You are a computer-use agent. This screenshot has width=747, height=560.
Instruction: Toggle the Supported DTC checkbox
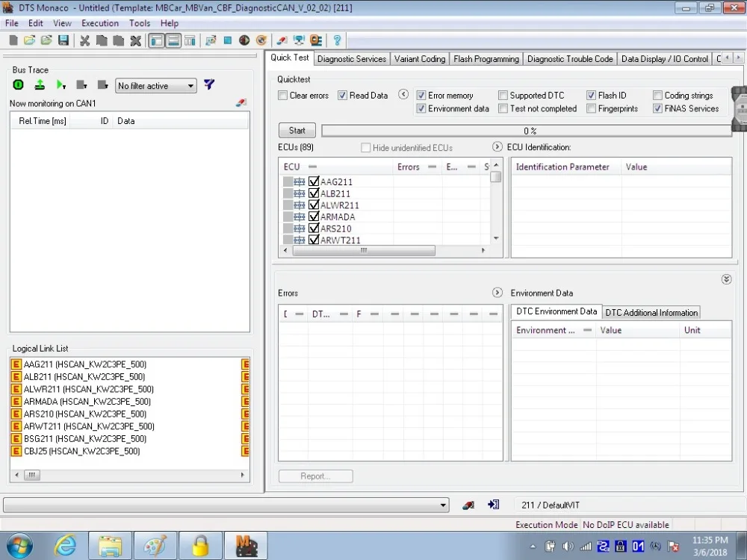[503, 96]
